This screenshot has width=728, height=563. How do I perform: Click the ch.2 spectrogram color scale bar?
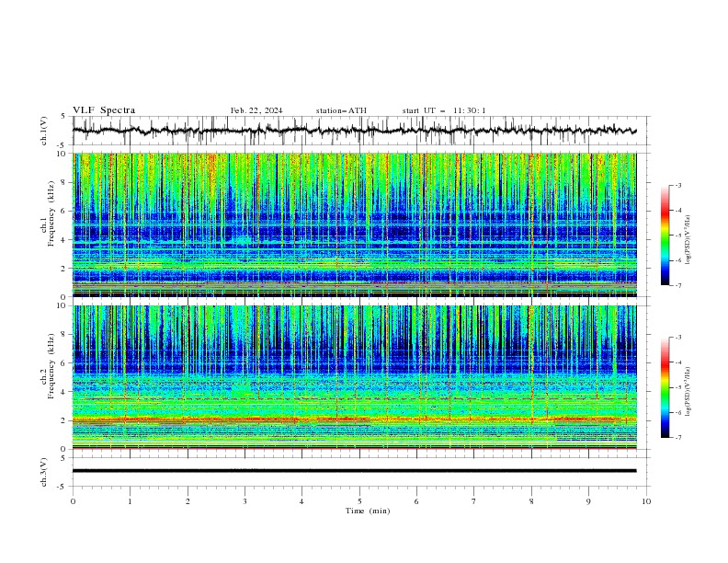pos(665,387)
